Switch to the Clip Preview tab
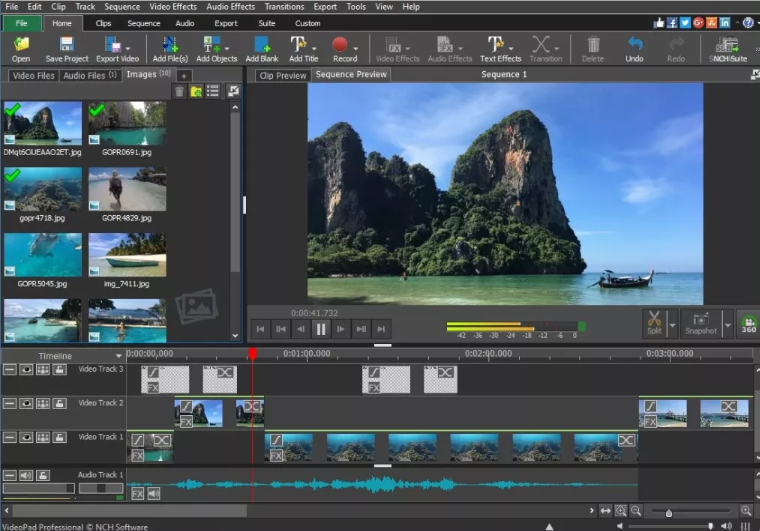 pyautogui.click(x=281, y=75)
